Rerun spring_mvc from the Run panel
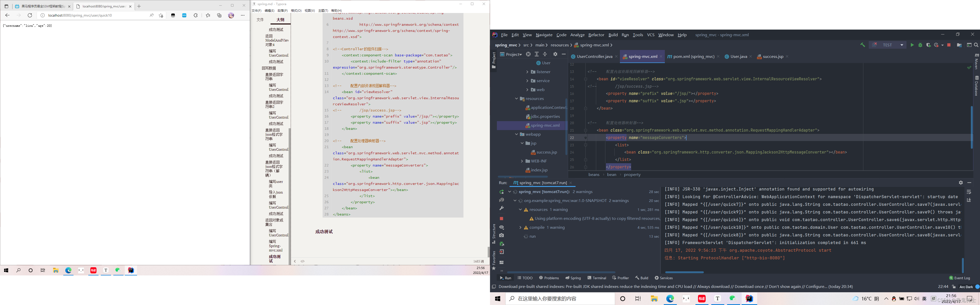Viewport: 980px width, 305px height. tap(501, 192)
